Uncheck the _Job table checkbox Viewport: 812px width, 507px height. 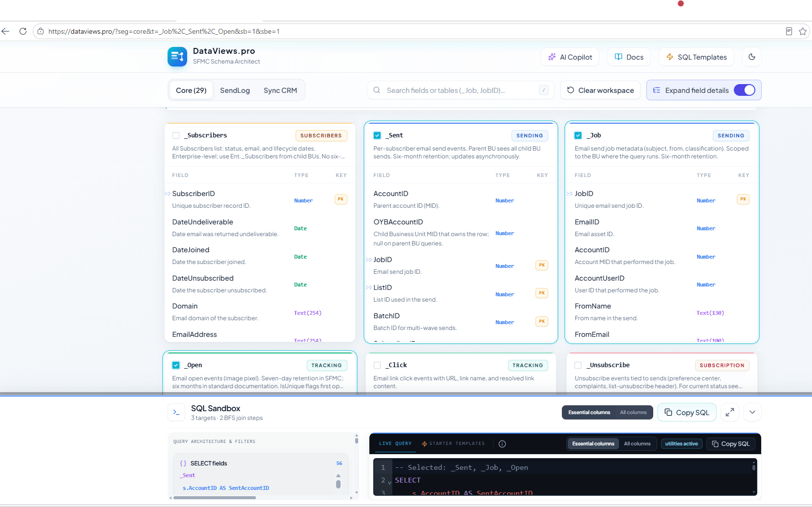pos(578,135)
